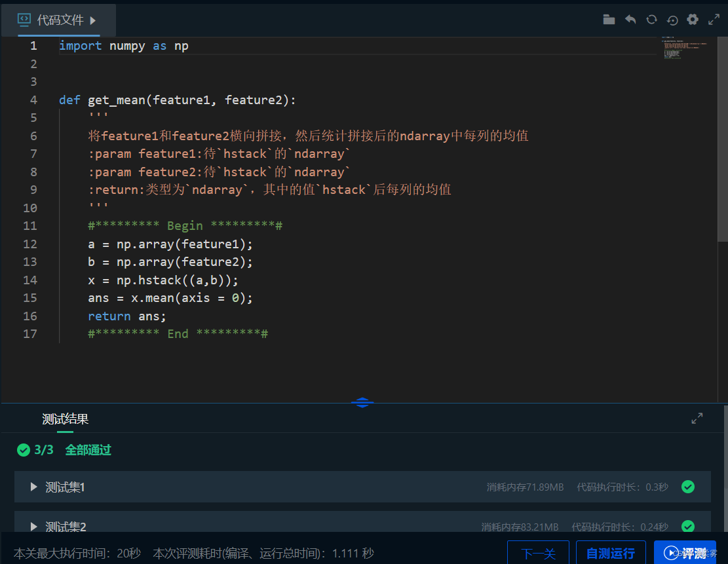Screen dimensions: 728x564
Task: Click the expand icon on the 测试结果 panel
Action: (697, 418)
